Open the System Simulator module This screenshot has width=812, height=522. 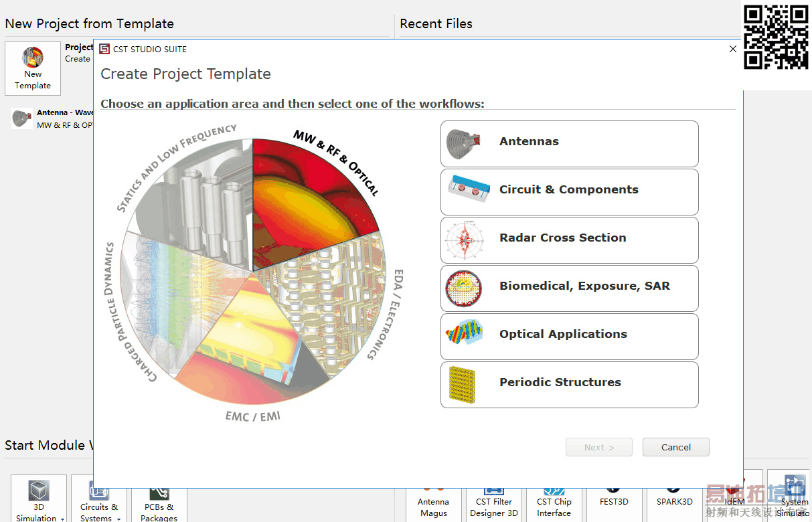[795, 495]
